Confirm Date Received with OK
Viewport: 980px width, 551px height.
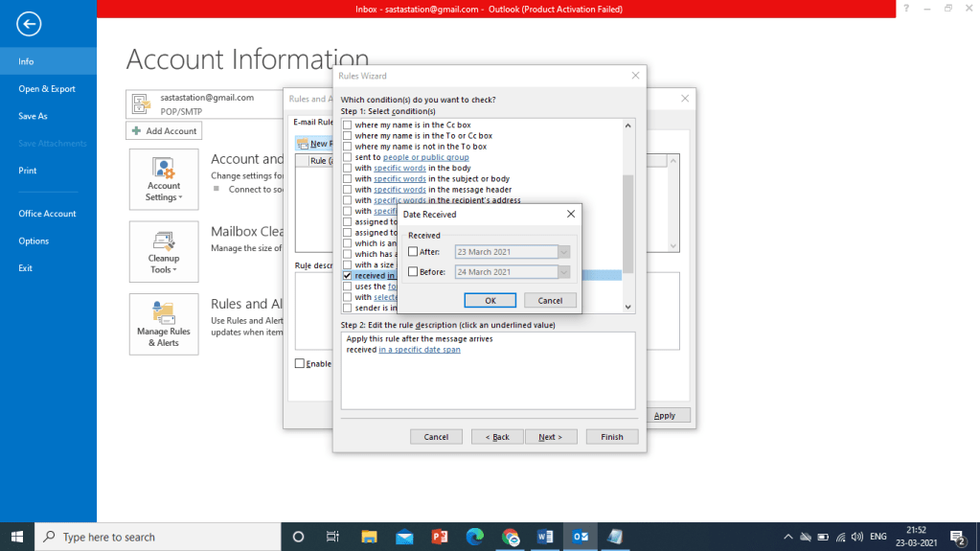[490, 300]
